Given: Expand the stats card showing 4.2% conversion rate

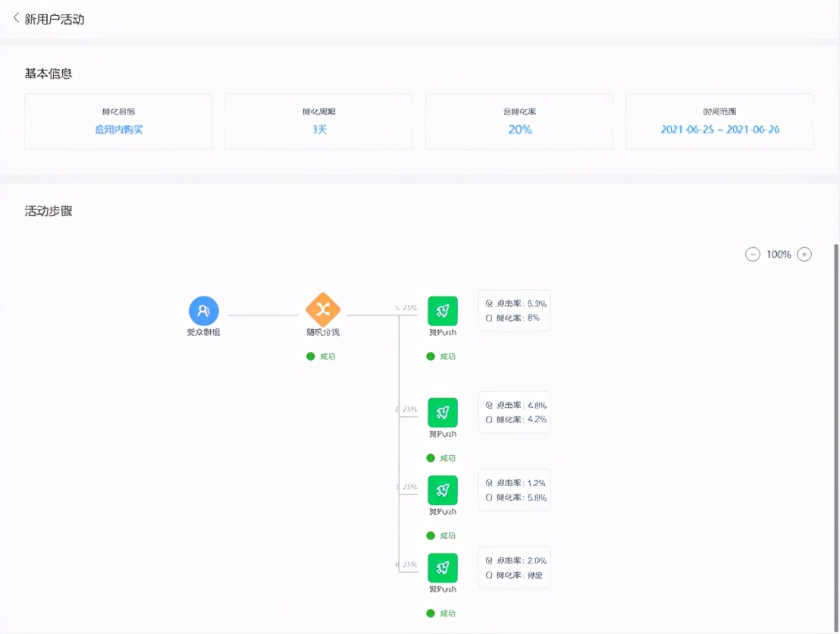Looking at the screenshot, I should click(514, 413).
